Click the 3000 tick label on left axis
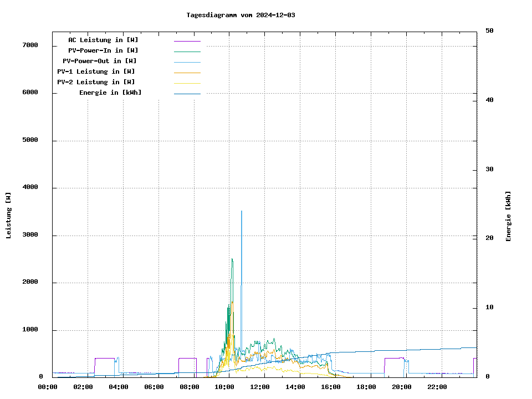 tap(30, 235)
